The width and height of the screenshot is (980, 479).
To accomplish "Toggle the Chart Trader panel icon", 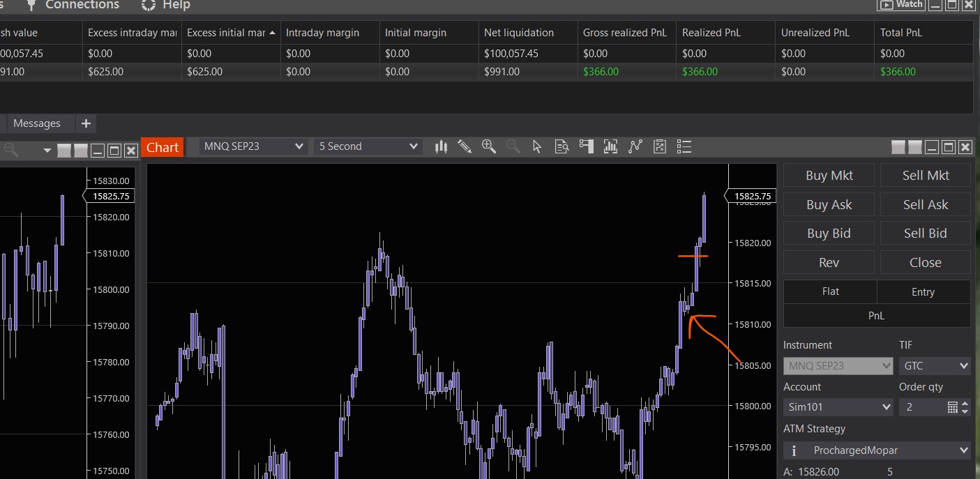I will point(586,146).
